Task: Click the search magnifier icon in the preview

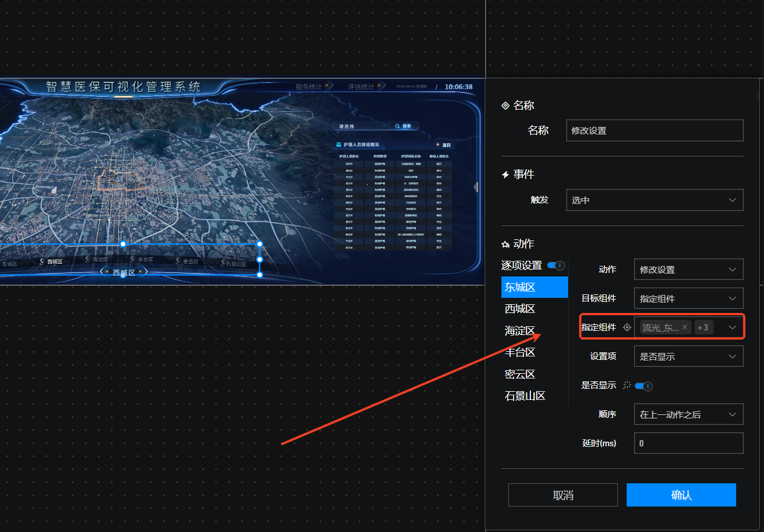Action: pyautogui.click(x=398, y=126)
